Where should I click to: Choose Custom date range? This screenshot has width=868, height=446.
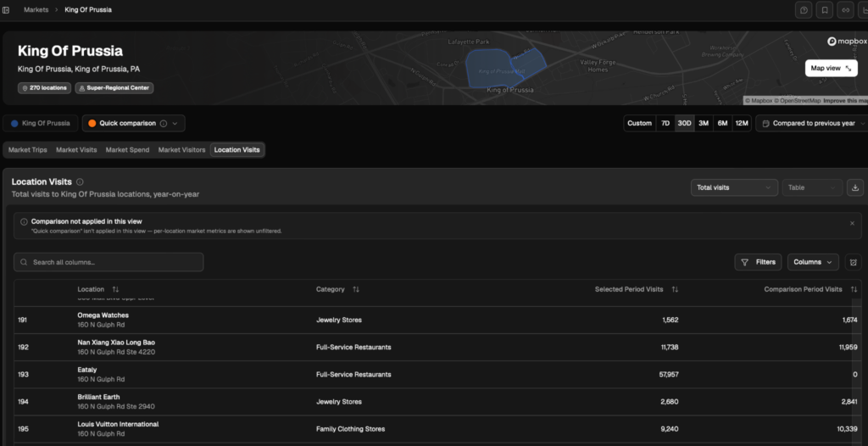click(639, 123)
